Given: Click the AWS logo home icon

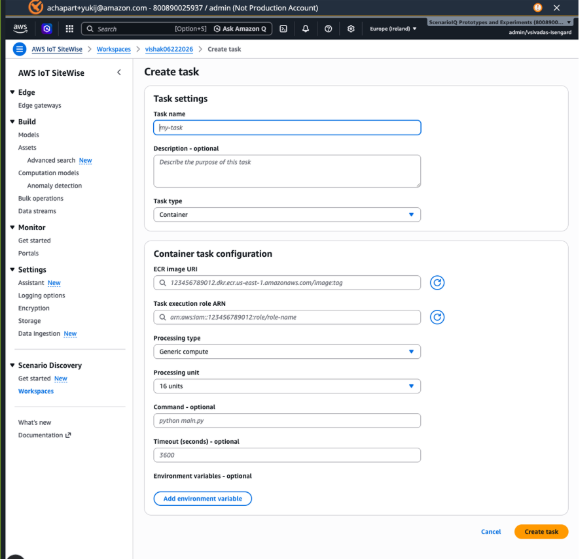Looking at the screenshot, I should [20, 28].
